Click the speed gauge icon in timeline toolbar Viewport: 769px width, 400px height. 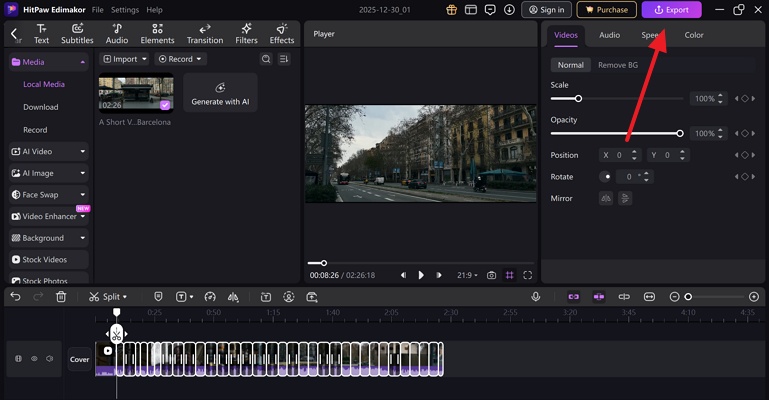tap(210, 297)
